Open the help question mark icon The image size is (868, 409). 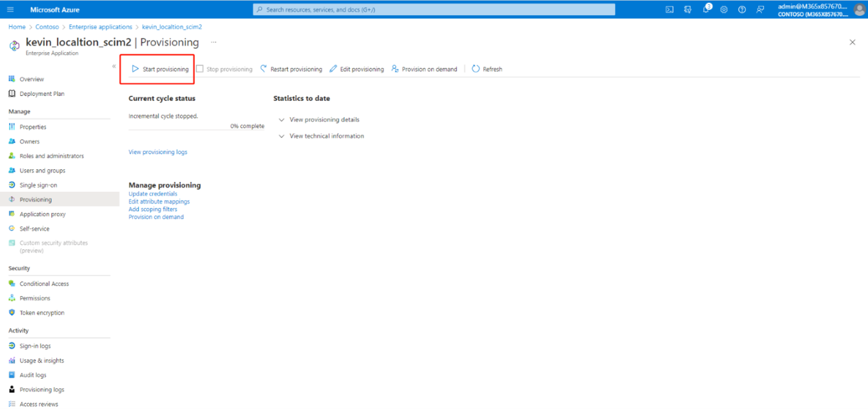[742, 10]
